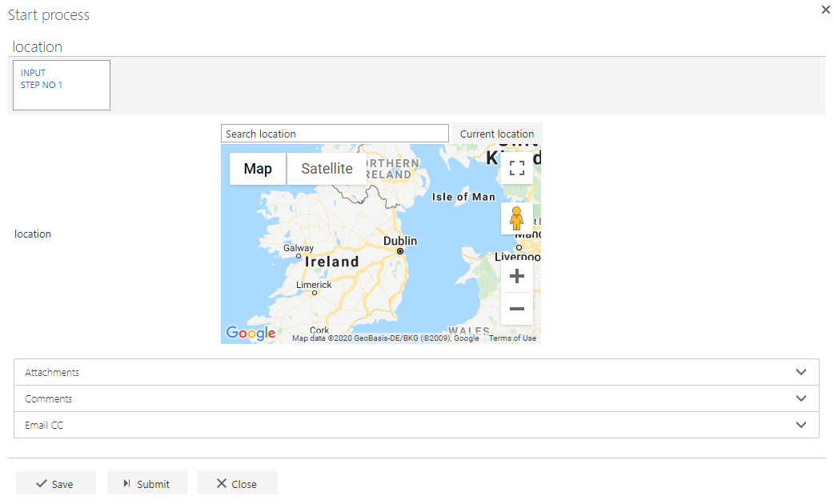Click the Search location input field
The width and height of the screenshot is (834, 504).
click(x=335, y=134)
